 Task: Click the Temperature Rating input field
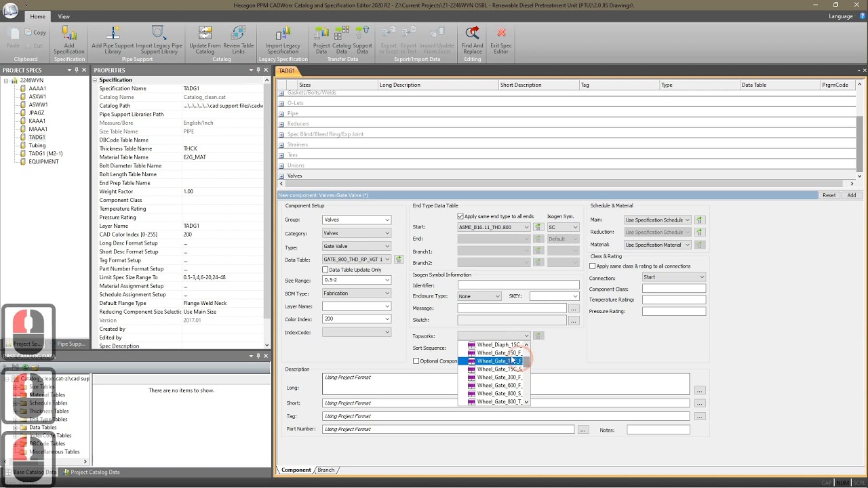(x=674, y=300)
